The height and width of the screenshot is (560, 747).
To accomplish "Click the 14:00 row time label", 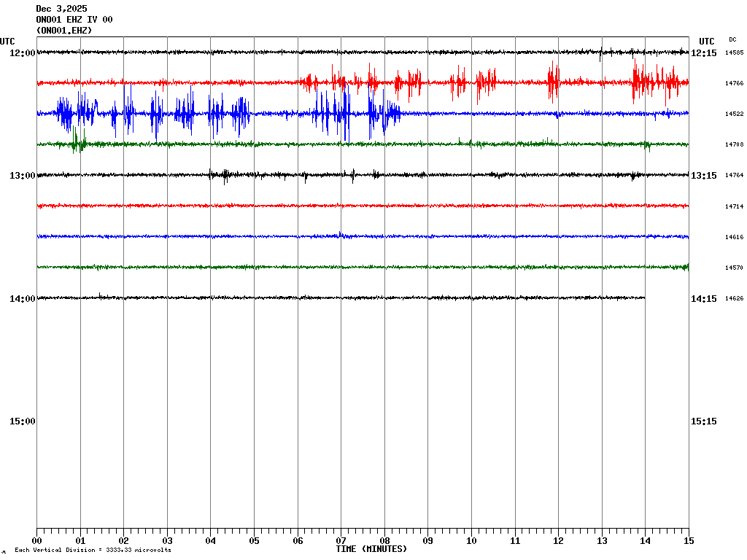I will [x=22, y=298].
